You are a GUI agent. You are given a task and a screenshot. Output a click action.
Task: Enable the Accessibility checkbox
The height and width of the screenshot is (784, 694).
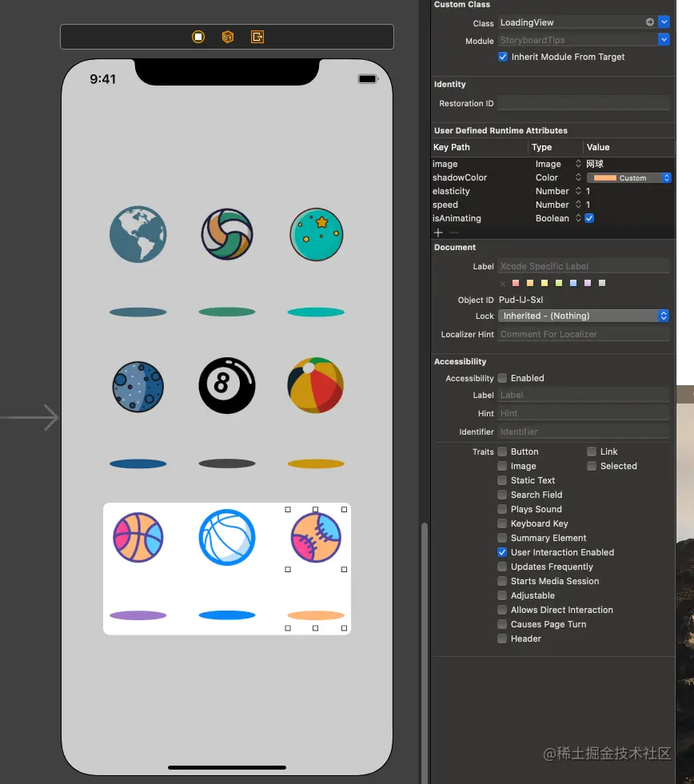pos(502,378)
